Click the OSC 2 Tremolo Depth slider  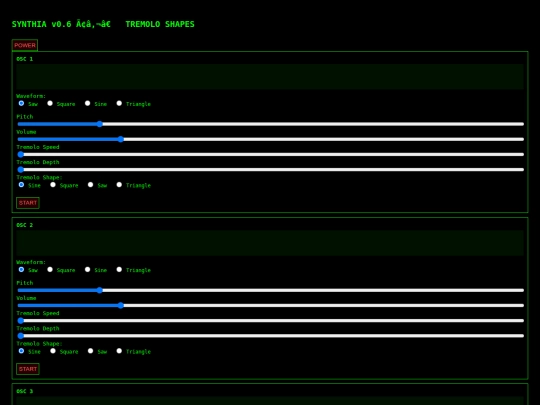pos(270,336)
